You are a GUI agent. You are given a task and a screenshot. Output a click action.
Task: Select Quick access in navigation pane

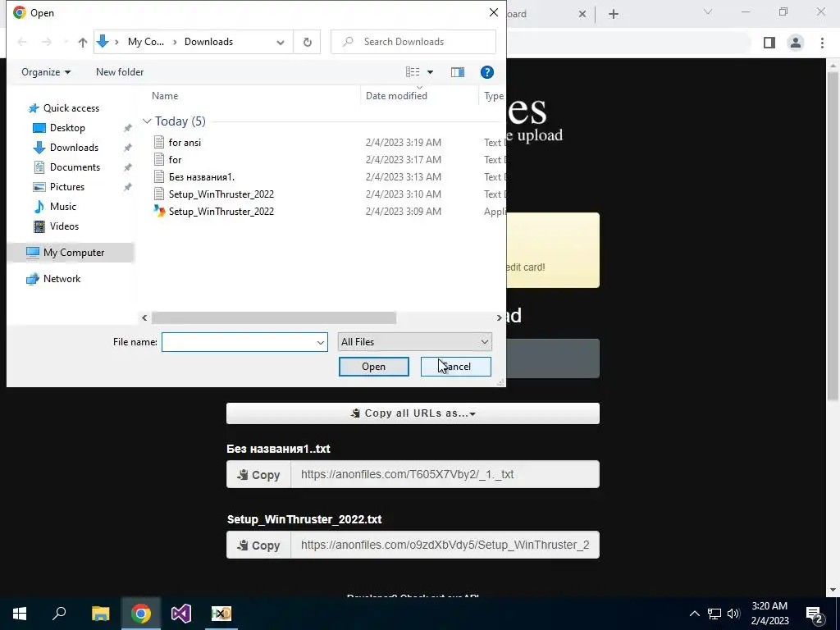point(71,108)
